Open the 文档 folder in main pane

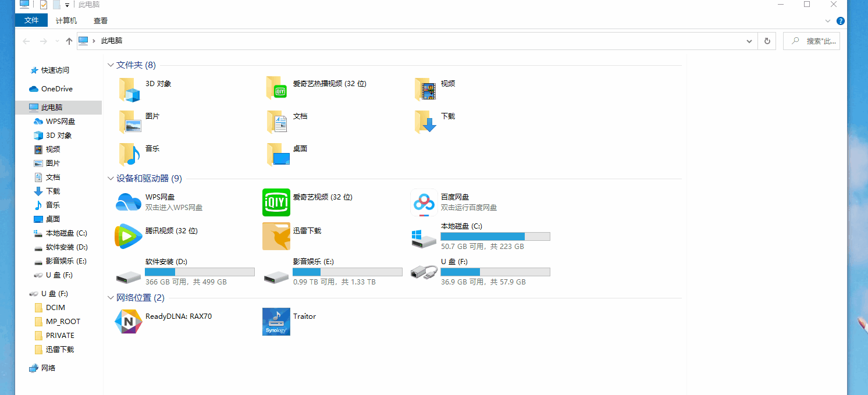278,122
